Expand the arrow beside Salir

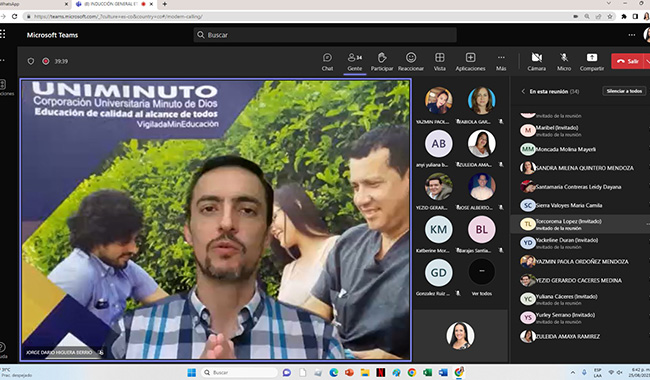tap(647, 61)
